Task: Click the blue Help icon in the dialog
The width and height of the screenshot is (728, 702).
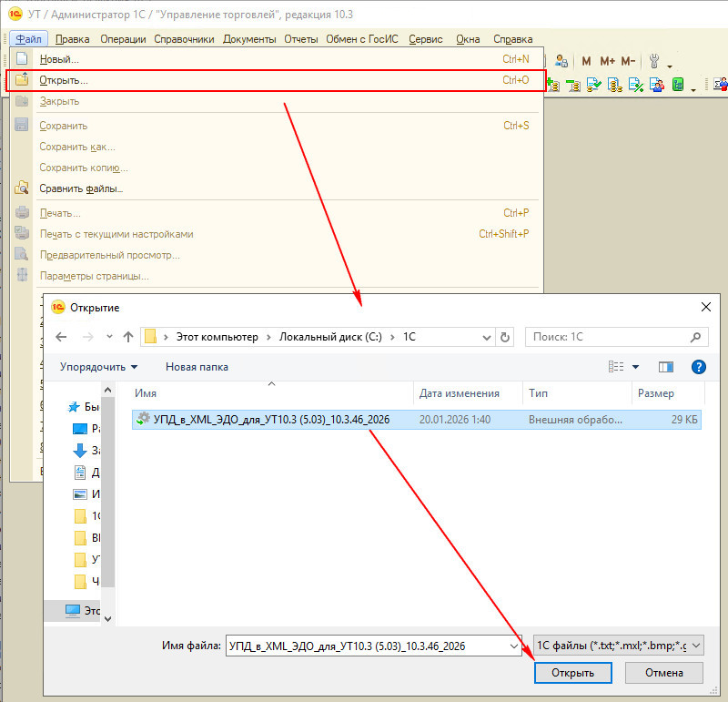Action: 697,367
